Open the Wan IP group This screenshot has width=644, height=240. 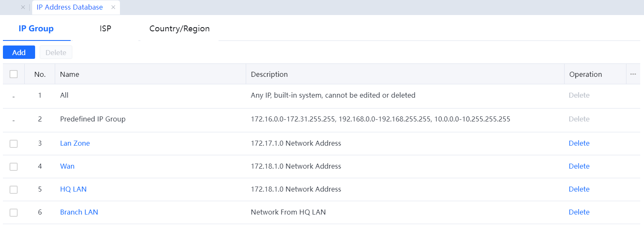pyautogui.click(x=67, y=166)
